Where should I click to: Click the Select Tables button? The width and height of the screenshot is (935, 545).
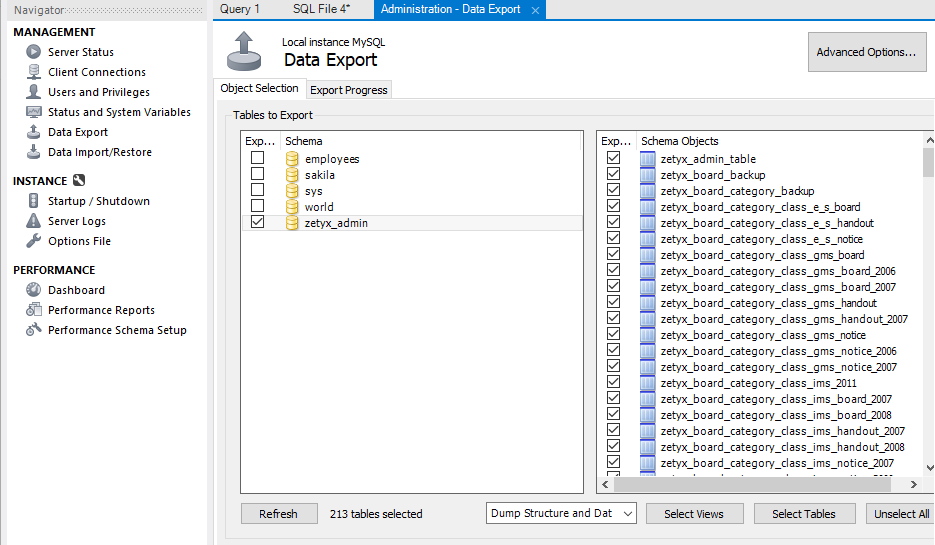point(804,514)
